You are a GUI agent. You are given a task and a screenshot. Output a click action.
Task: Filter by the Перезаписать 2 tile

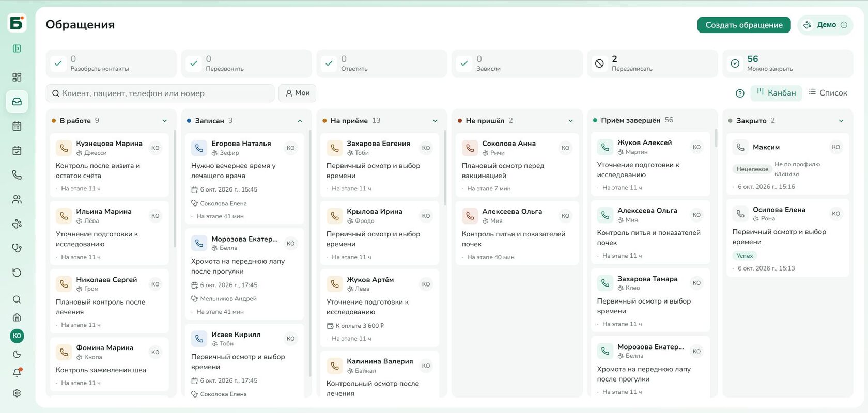click(653, 63)
